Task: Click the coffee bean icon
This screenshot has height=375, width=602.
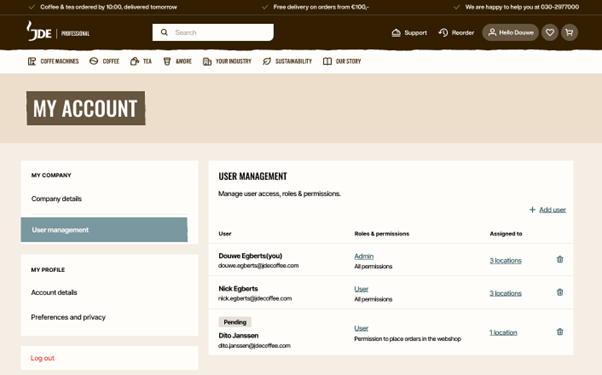Action: (94, 61)
